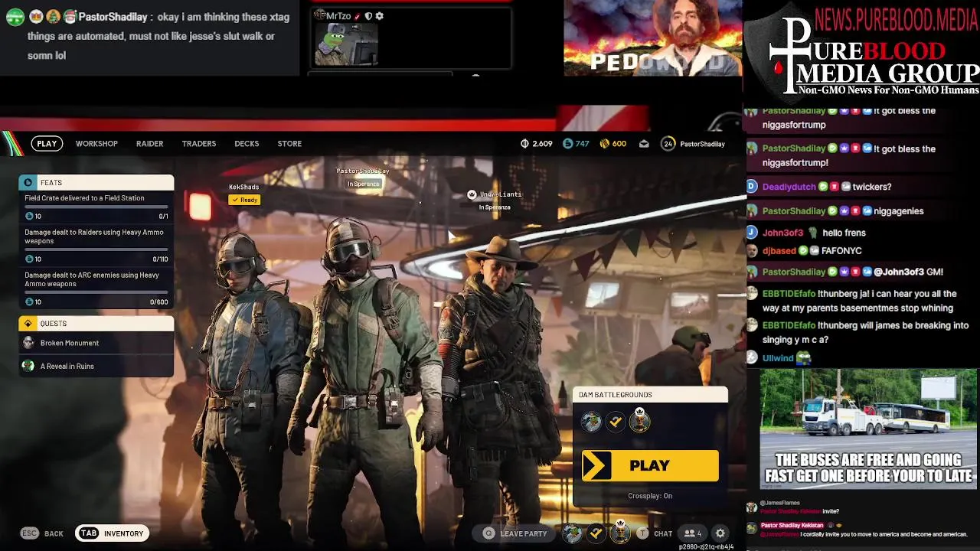
Task: Click frog party avatar in bottom bar
Action: (572, 533)
